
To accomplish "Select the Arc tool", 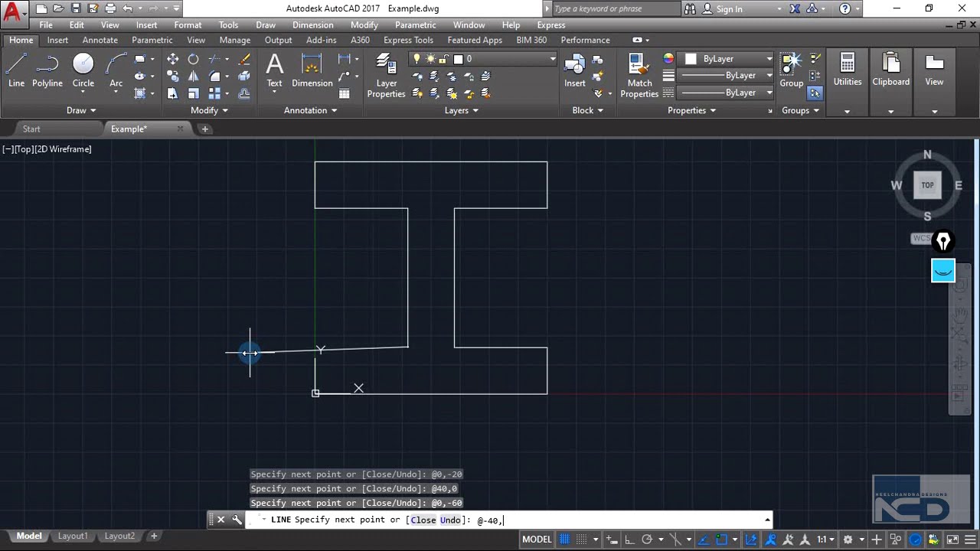I will 116,70.
